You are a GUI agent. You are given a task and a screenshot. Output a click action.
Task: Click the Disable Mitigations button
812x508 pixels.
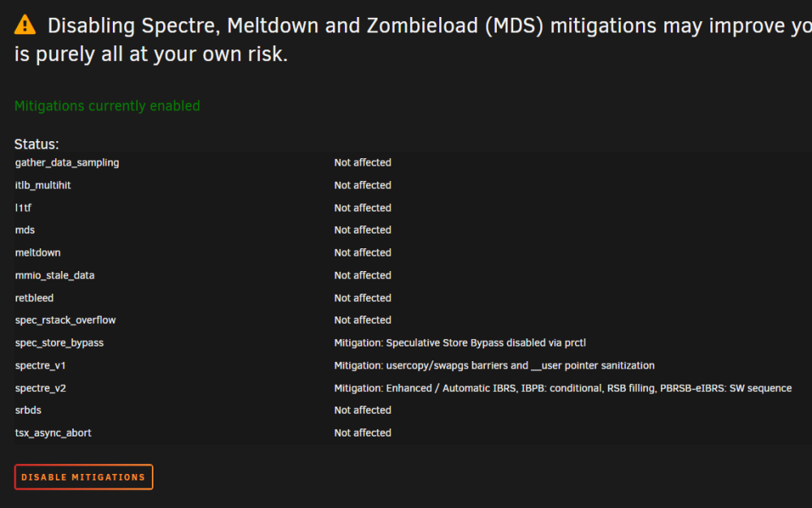[x=84, y=477]
